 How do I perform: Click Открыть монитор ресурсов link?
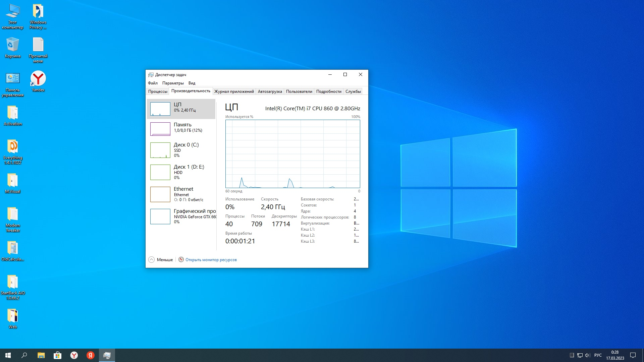click(211, 260)
